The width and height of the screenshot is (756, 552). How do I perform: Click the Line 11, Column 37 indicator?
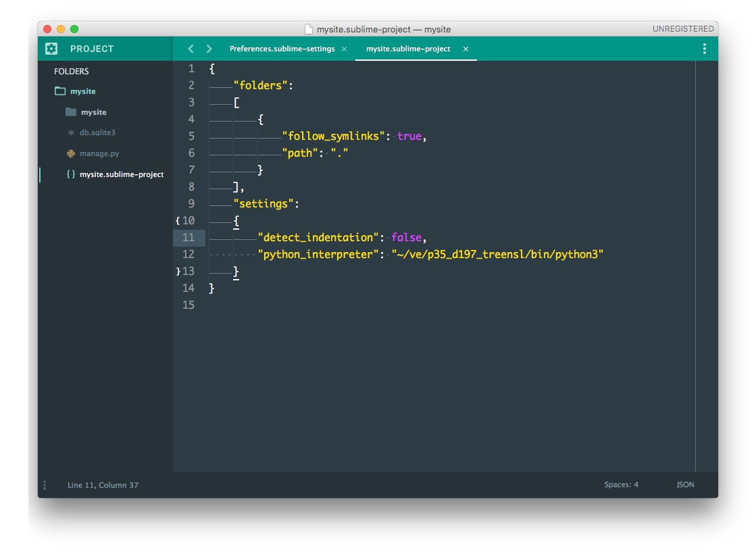coord(103,485)
